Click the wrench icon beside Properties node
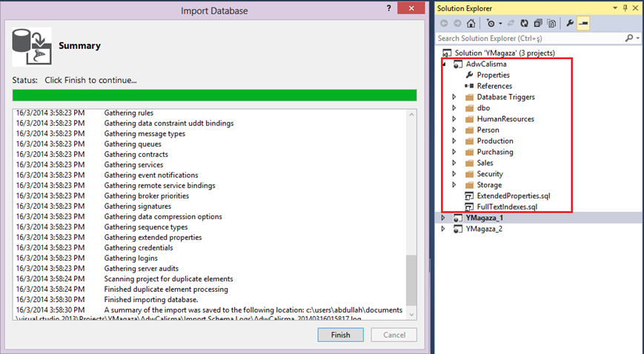This screenshot has height=354, width=644. pyautogui.click(x=469, y=75)
